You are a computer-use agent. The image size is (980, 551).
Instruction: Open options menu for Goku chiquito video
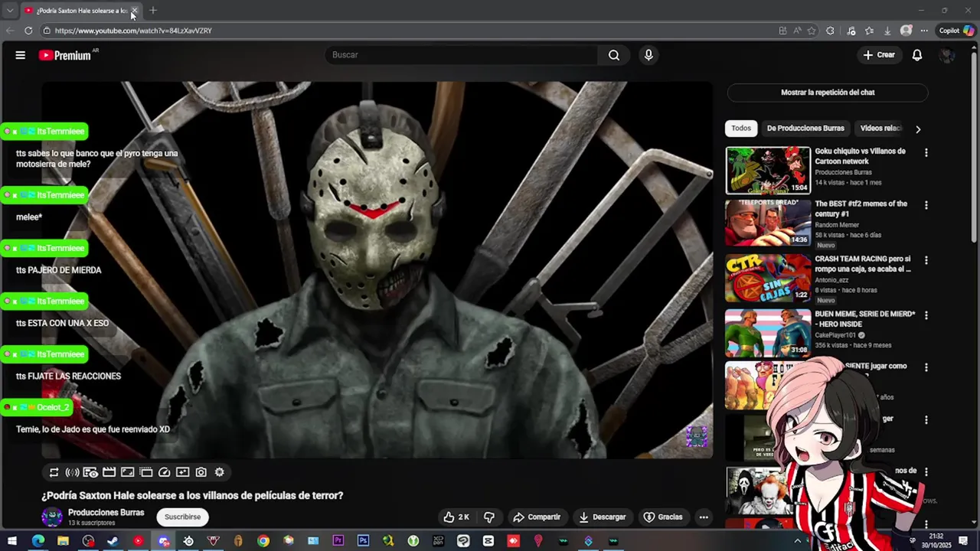coord(926,153)
